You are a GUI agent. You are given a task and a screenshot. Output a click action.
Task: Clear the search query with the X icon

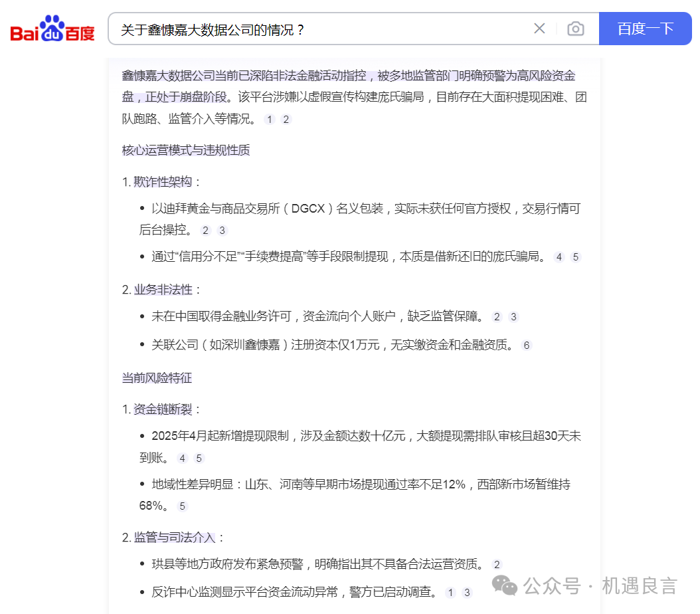539,29
